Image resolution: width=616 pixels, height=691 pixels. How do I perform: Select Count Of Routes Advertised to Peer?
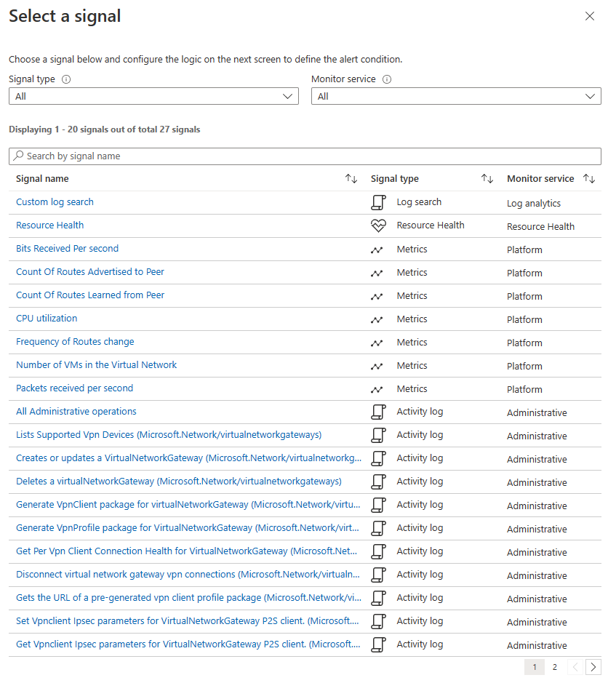click(x=89, y=271)
